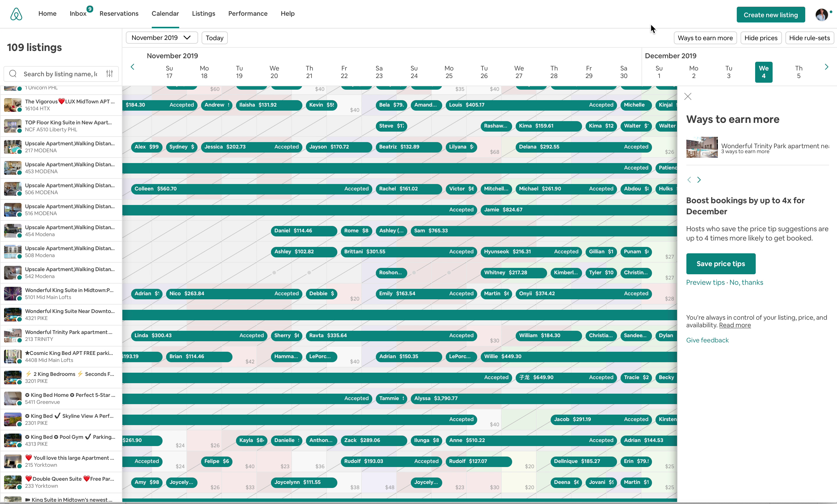Select 217 MODENA listing row

[x=61, y=147]
